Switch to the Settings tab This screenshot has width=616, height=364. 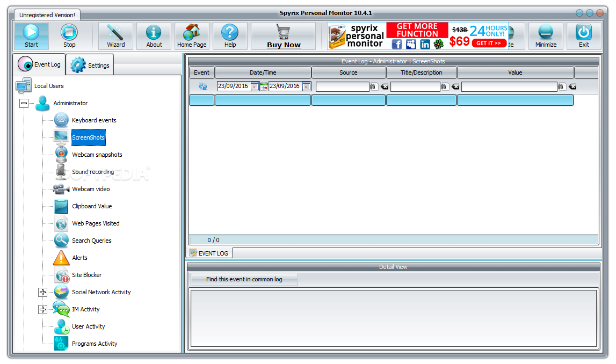point(90,65)
